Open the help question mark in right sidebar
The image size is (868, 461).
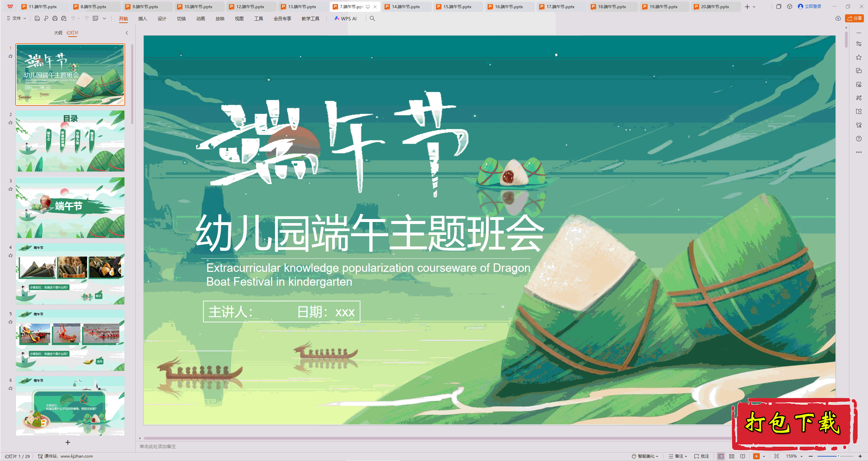(x=859, y=139)
